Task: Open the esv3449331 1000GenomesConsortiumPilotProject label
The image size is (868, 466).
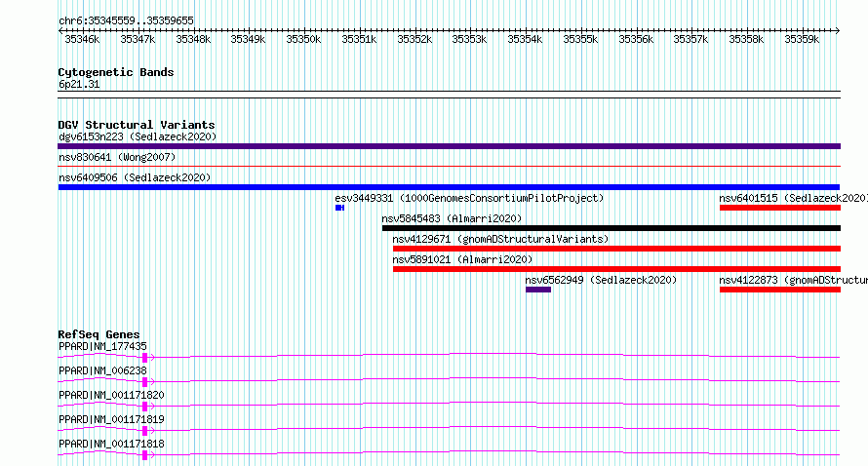Action: tap(469, 198)
